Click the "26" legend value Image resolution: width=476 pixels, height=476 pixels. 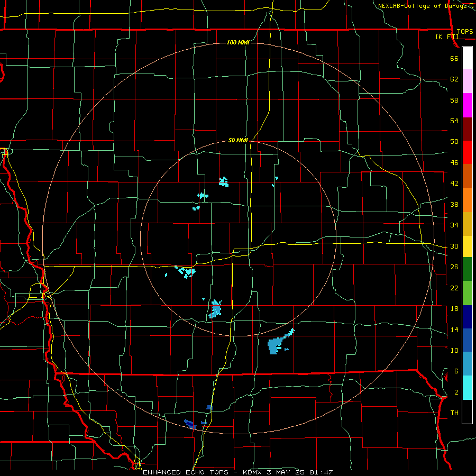(x=454, y=267)
